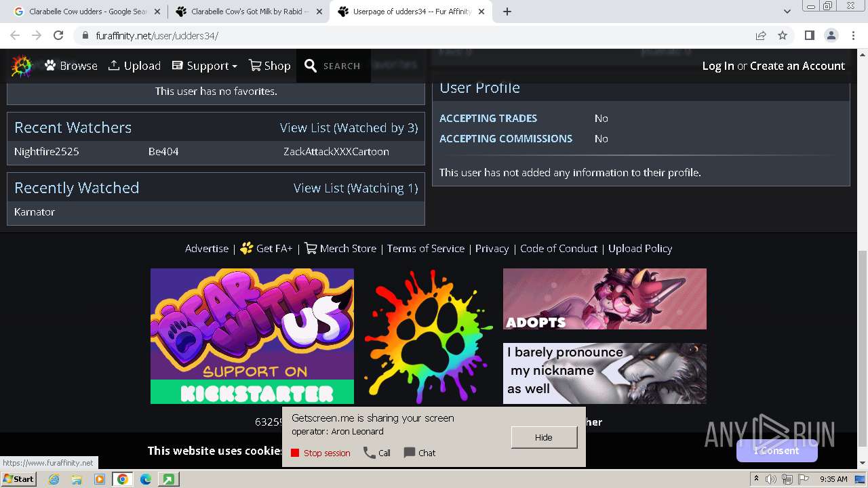Click the ADOPTS ad banner
Screen dimensions: 868x488
pyautogui.click(x=605, y=299)
